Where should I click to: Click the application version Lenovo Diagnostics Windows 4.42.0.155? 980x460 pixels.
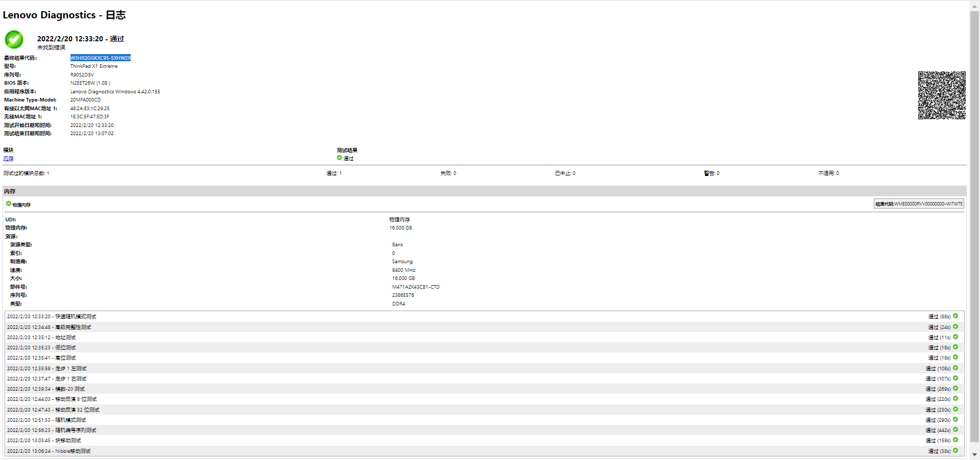(115, 92)
